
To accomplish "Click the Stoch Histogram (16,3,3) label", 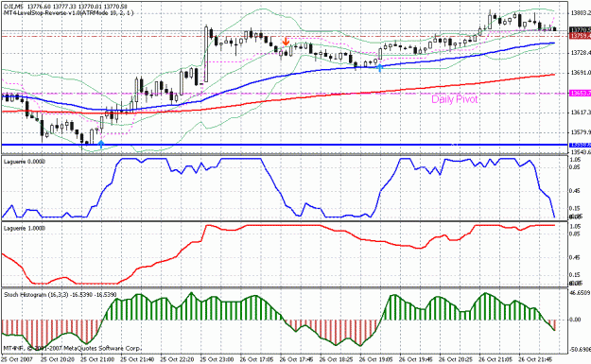I will tap(61, 295).
